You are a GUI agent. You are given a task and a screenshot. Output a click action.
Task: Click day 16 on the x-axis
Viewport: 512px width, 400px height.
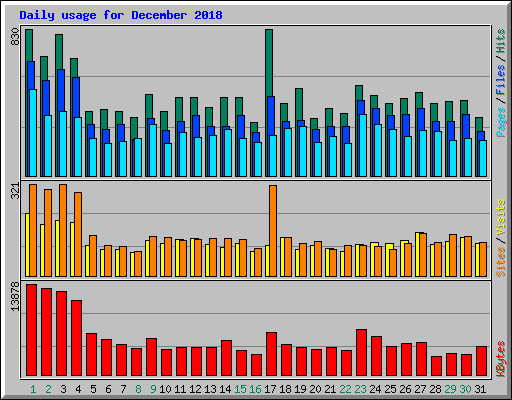[255, 389]
